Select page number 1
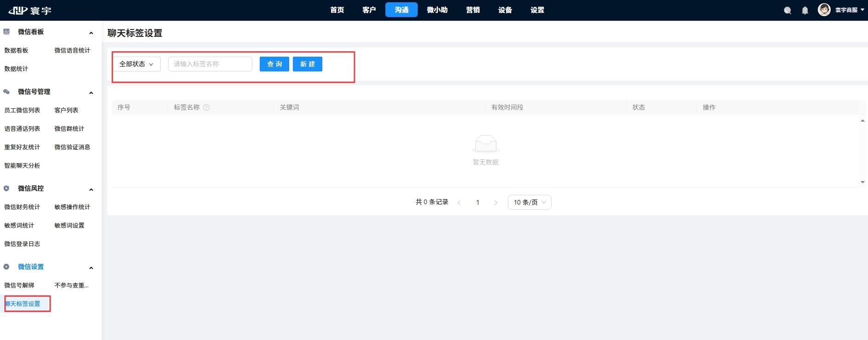This screenshot has width=868, height=340. [478, 202]
